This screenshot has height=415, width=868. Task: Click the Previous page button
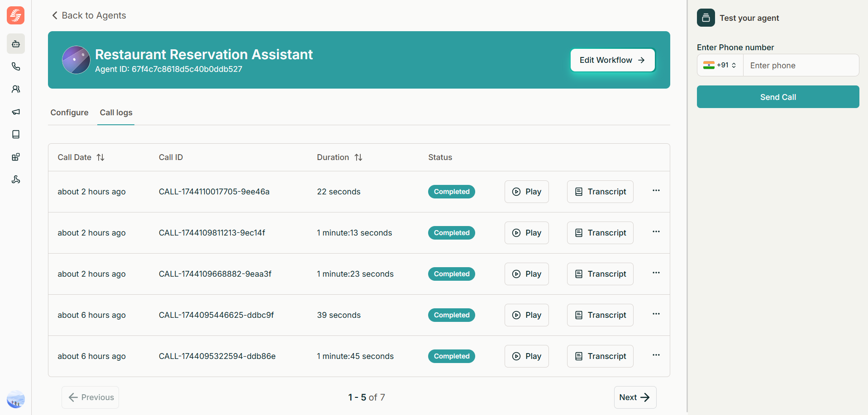pyautogui.click(x=91, y=397)
